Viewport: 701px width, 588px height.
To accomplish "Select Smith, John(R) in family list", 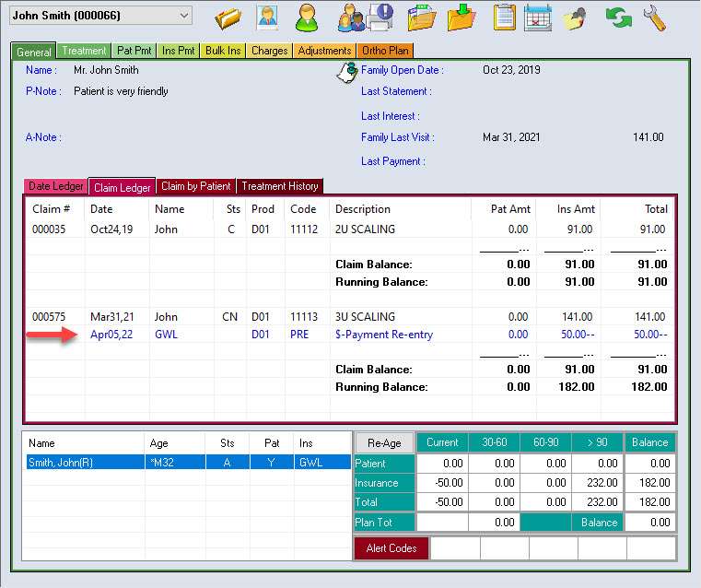I will [x=188, y=463].
